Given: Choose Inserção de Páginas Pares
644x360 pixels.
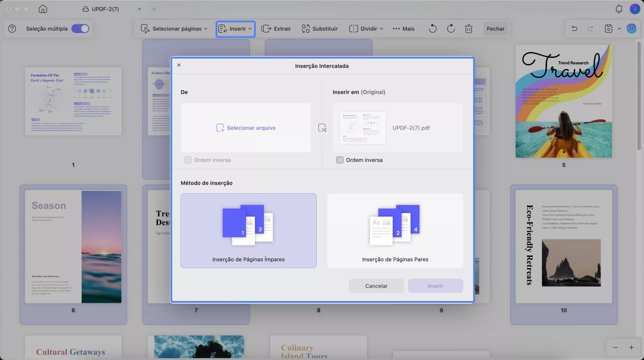Looking at the screenshot, I should [x=395, y=231].
